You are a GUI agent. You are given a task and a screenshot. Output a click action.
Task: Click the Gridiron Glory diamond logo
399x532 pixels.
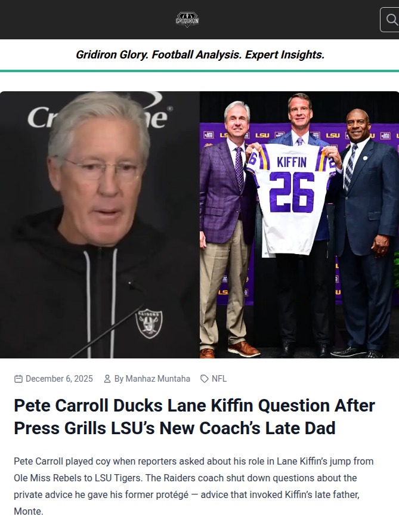click(188, 19)
